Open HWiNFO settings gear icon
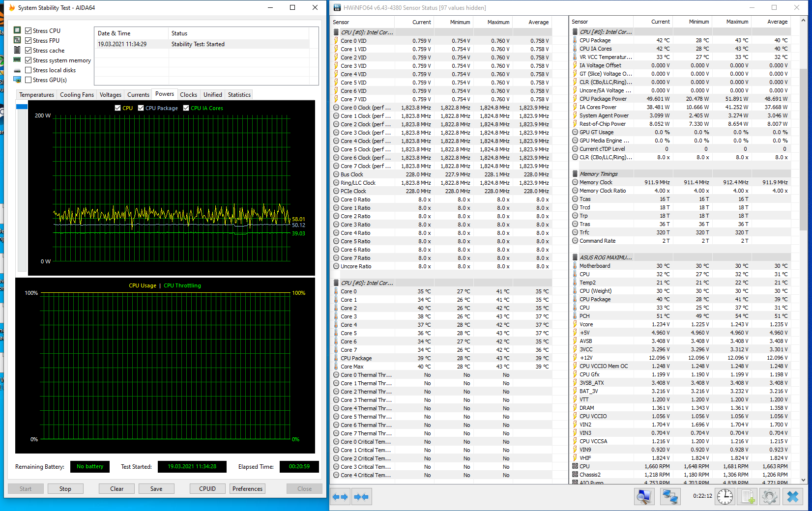The height and width of the screenshot is (511, 812). [770, 497]
